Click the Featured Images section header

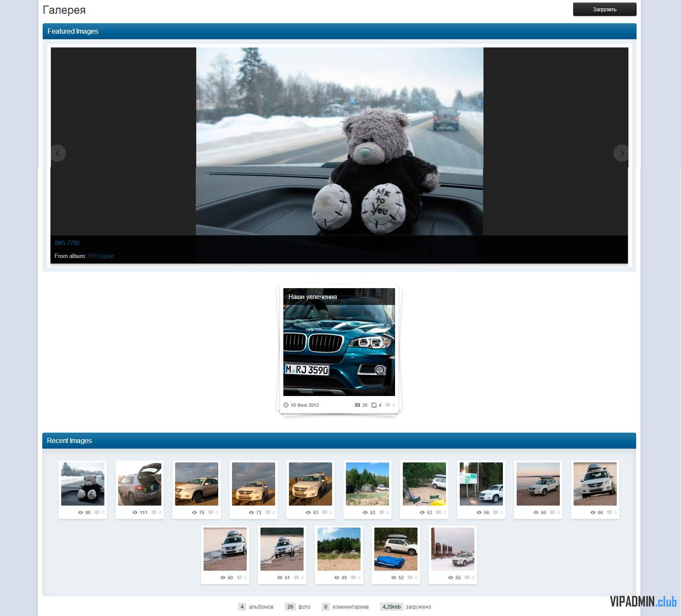point(339,31)
